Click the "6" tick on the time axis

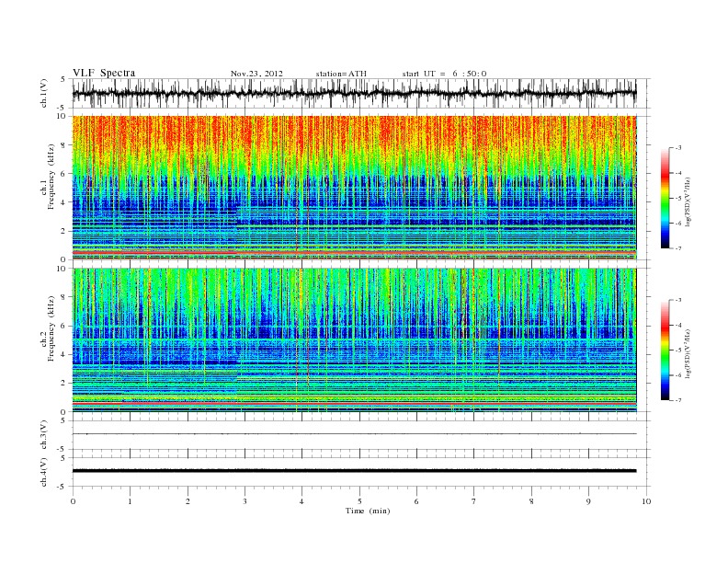coord(416,501)
